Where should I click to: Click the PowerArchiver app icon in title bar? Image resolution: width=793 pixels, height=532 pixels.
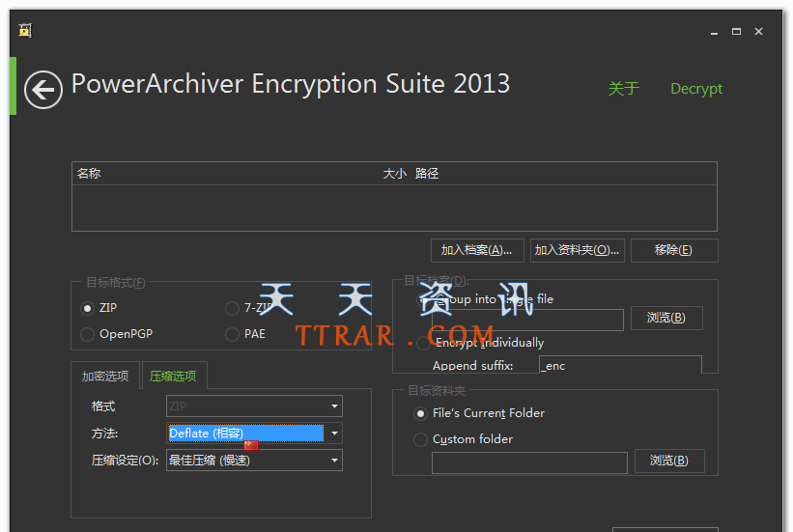(25, 30)
